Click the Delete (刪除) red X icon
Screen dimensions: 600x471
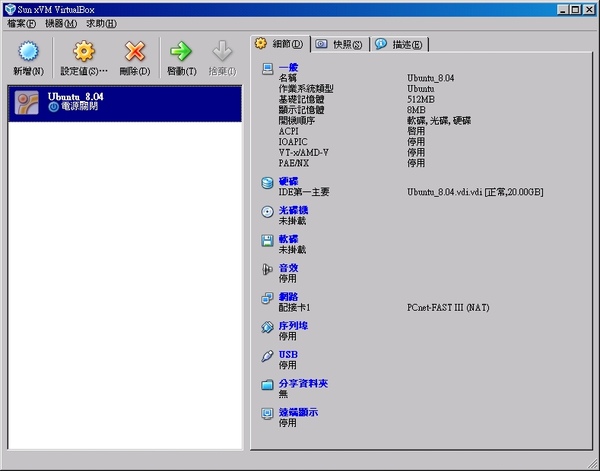pos(135,51)
